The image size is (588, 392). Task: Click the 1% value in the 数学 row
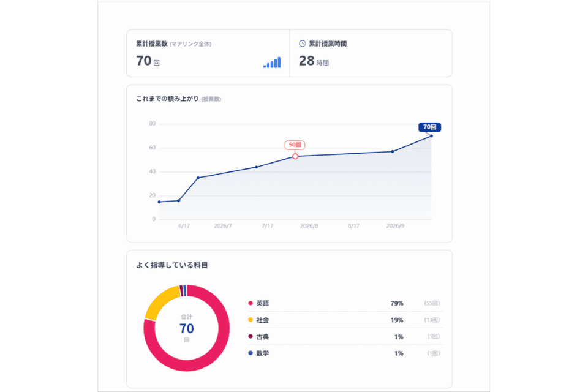point(399,353)
